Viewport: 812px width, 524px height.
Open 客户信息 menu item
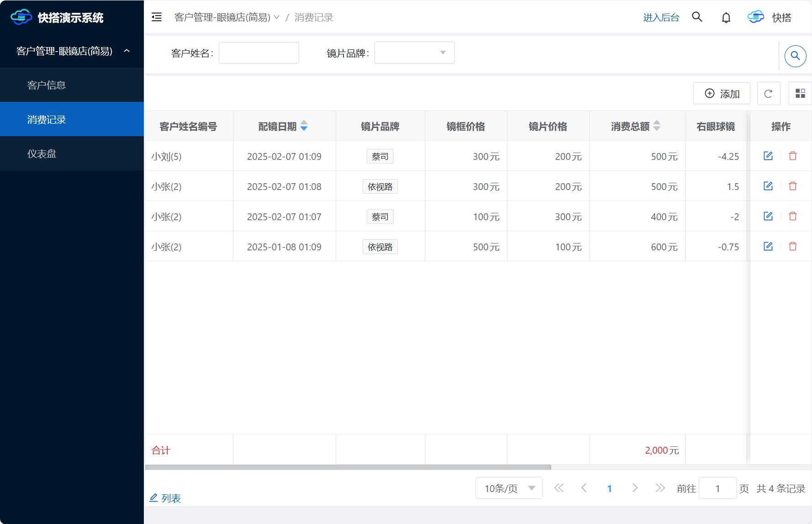[72, 85]
